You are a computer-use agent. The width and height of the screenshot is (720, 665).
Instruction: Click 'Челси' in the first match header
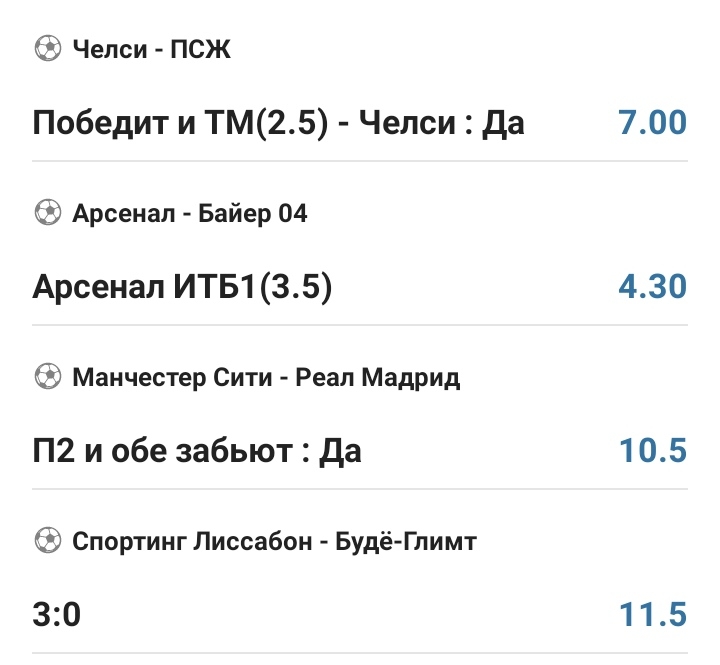109,47
